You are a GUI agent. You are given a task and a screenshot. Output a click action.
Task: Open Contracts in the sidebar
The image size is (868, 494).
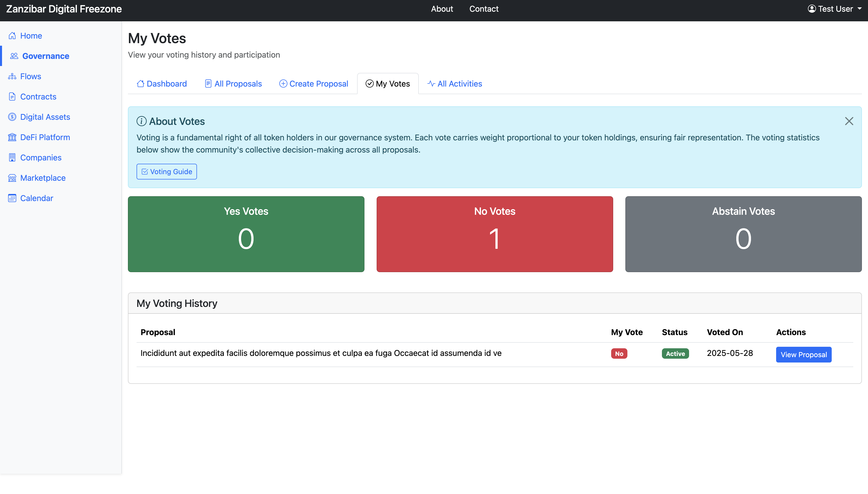point(61,97)
